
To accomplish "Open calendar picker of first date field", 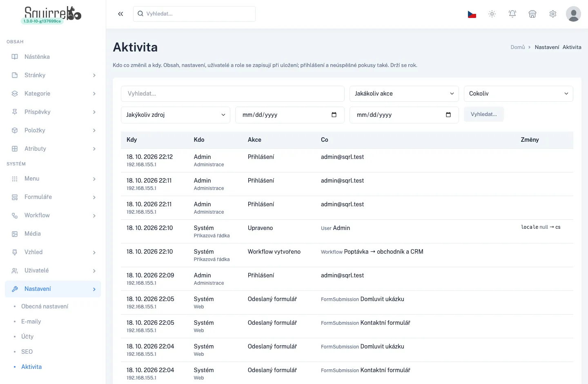I will point(334,115).
